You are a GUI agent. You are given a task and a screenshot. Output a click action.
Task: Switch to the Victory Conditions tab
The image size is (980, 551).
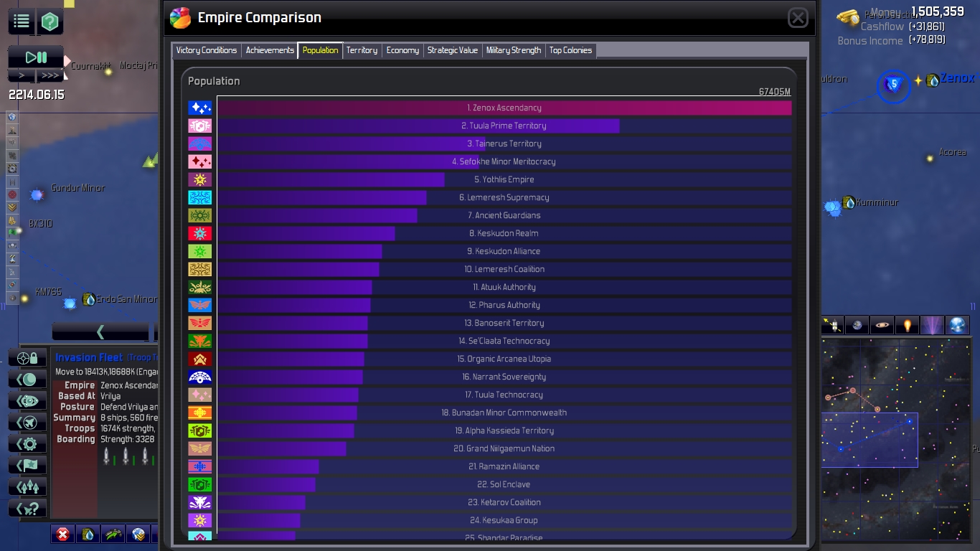click(x=207, y=50)
